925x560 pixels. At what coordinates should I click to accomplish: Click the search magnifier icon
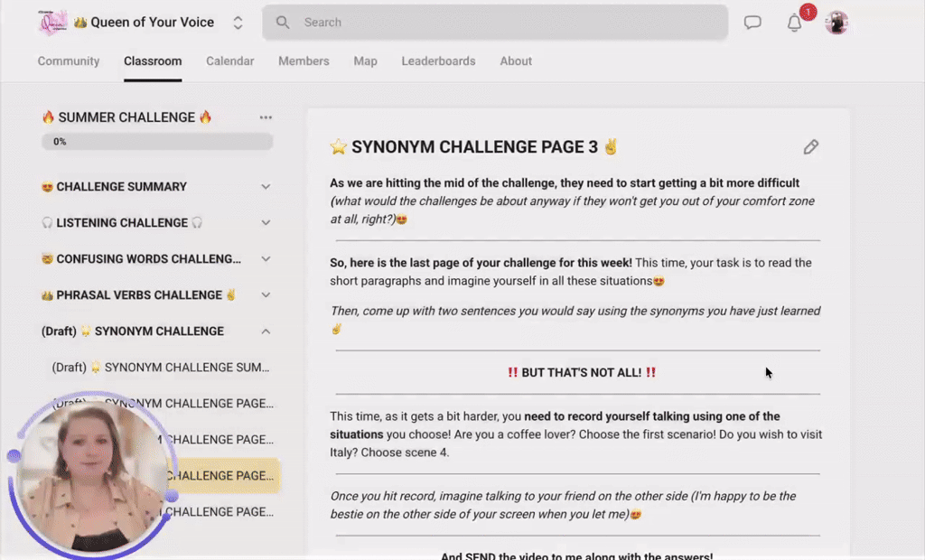click(x=283, y=23)
